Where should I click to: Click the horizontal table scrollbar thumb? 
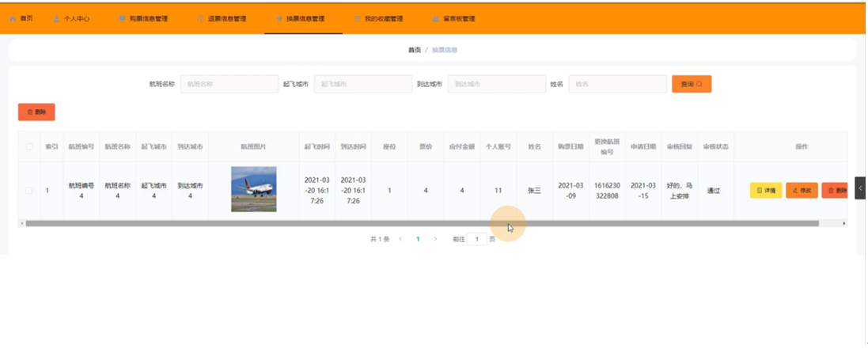[422, 223]
